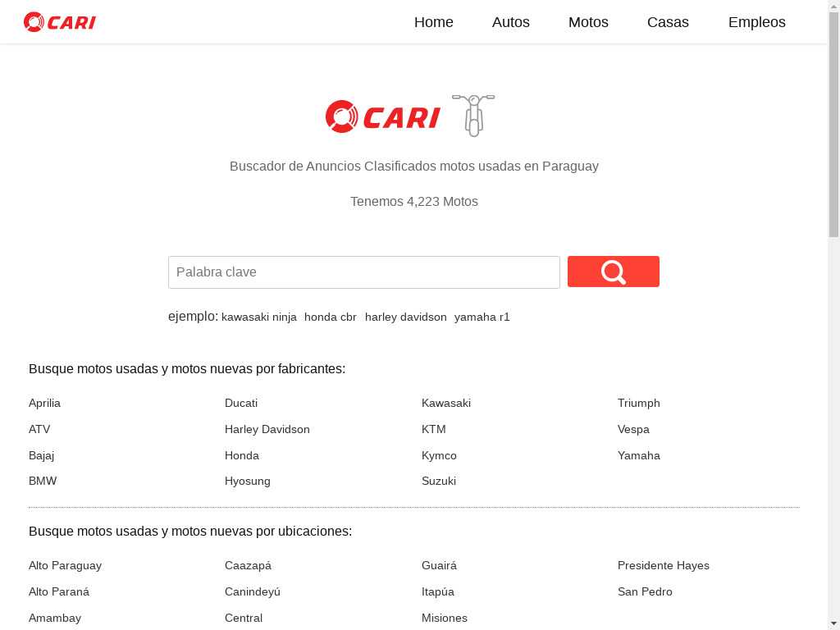Click the heading 'Busque motos... por fabricantes'
This screenshot has height=630, width=840.
(x=187, y=368)
